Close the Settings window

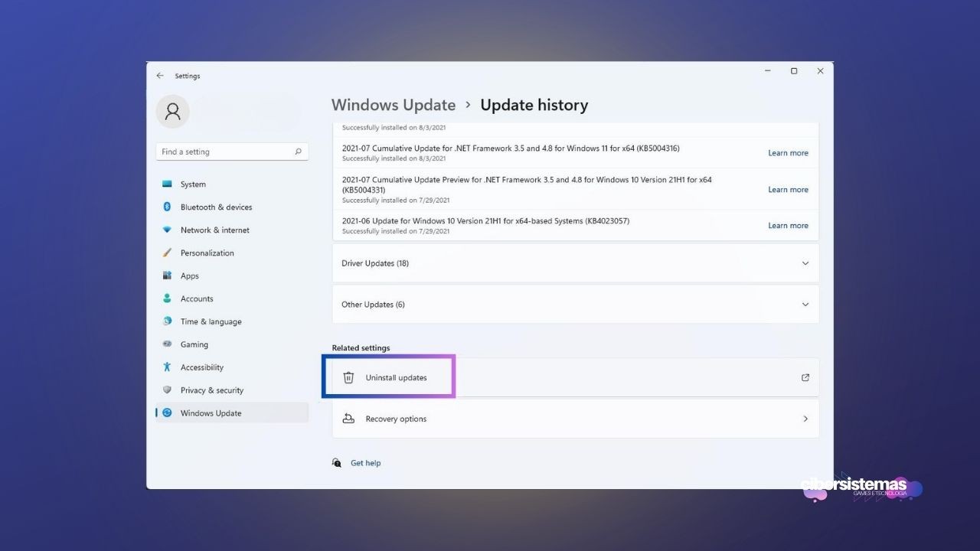(820, 71)
